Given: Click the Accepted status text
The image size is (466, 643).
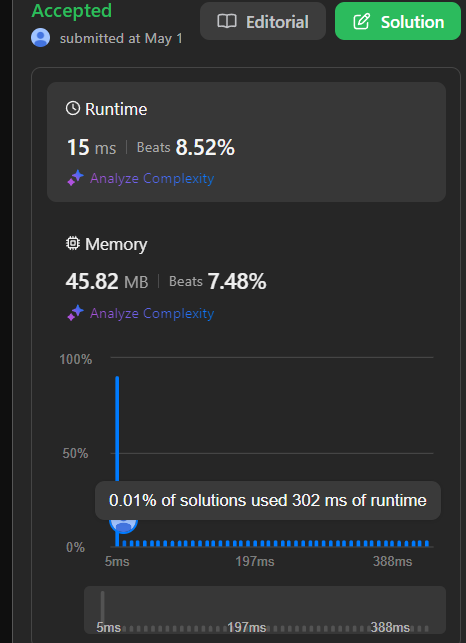Looking at the screenshot, I should (x=72, y=11).
